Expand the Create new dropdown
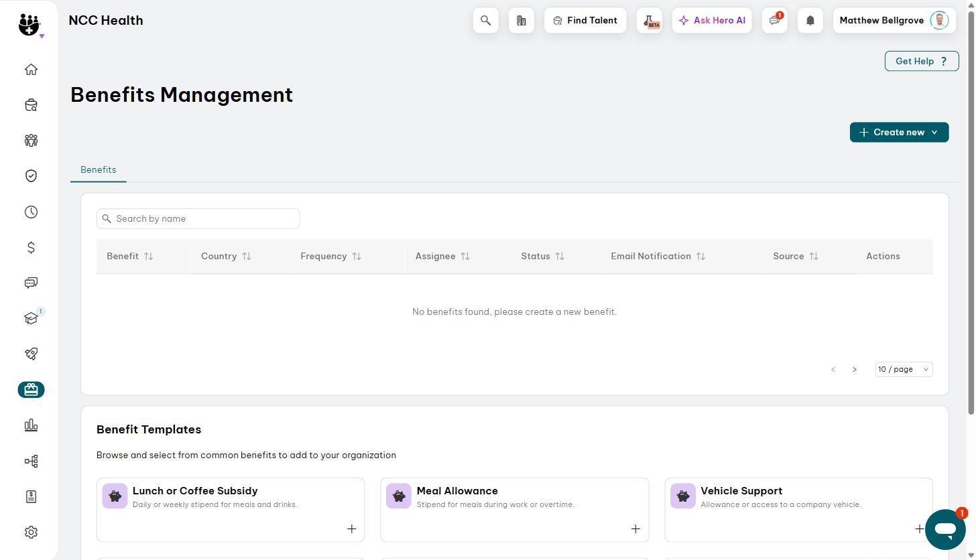 coord(900,133)
